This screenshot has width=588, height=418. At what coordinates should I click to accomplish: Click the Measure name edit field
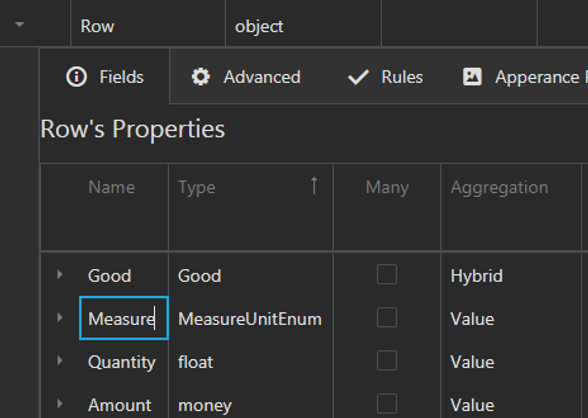pos(124,318)
